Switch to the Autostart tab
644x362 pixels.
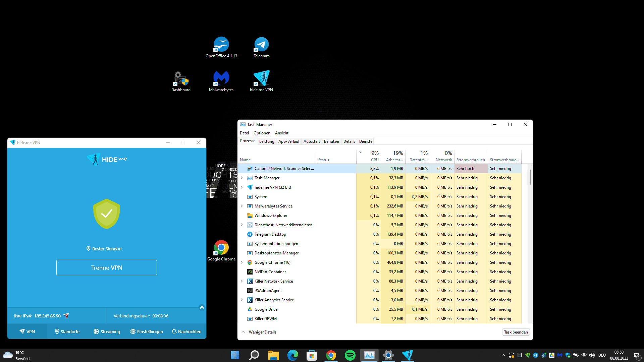[312, 141]
